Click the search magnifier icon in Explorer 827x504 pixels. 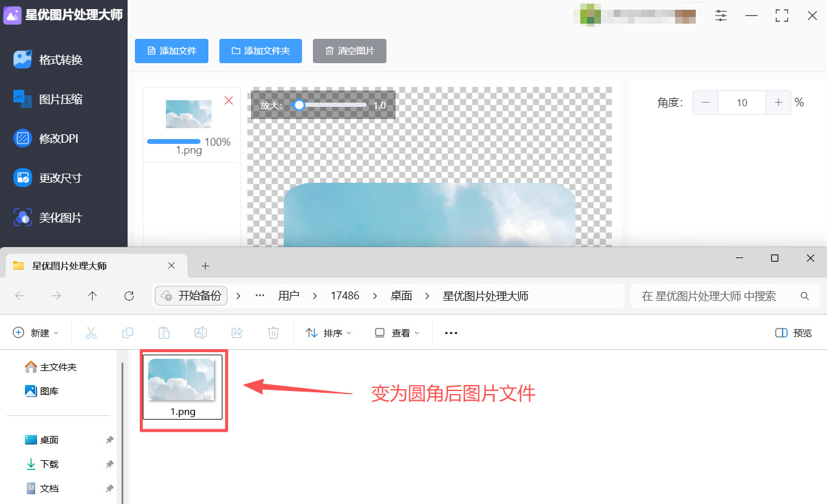point(805,296)
